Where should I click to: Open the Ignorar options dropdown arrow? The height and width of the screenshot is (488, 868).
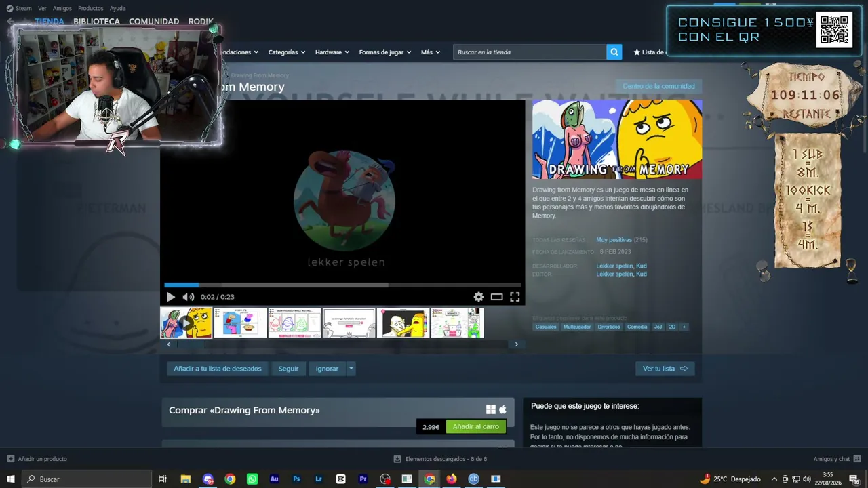click(x=351, y=369)
